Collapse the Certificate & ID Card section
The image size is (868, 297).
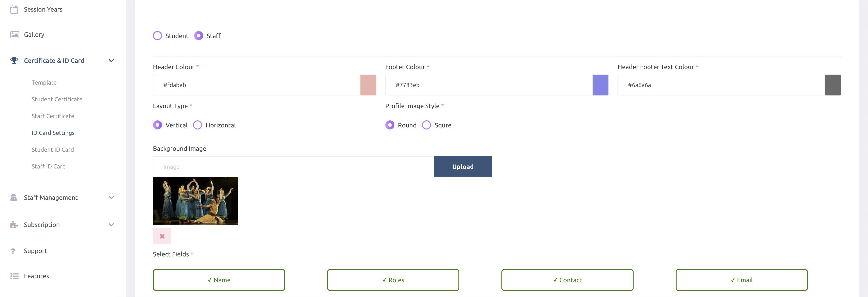[111, 61]
